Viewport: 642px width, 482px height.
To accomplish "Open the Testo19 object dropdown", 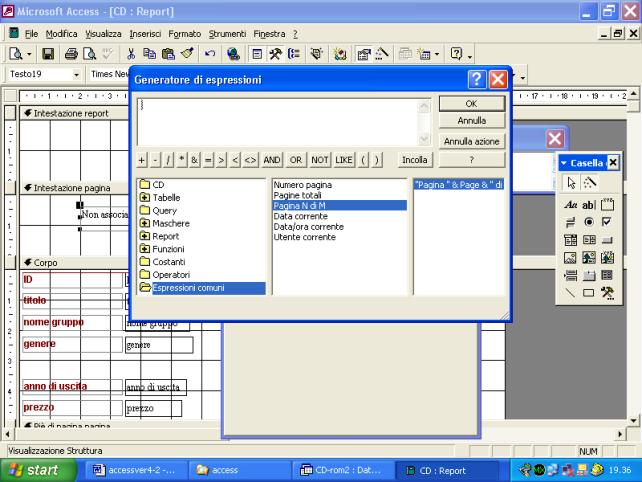I will [x=76, y=75].
